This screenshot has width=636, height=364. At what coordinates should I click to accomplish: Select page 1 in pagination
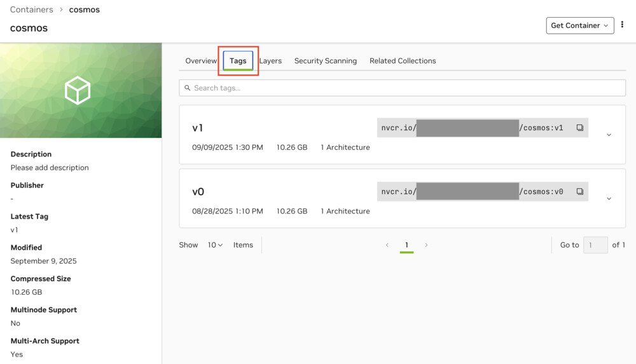pyautogui.click(x=406, y=245)
